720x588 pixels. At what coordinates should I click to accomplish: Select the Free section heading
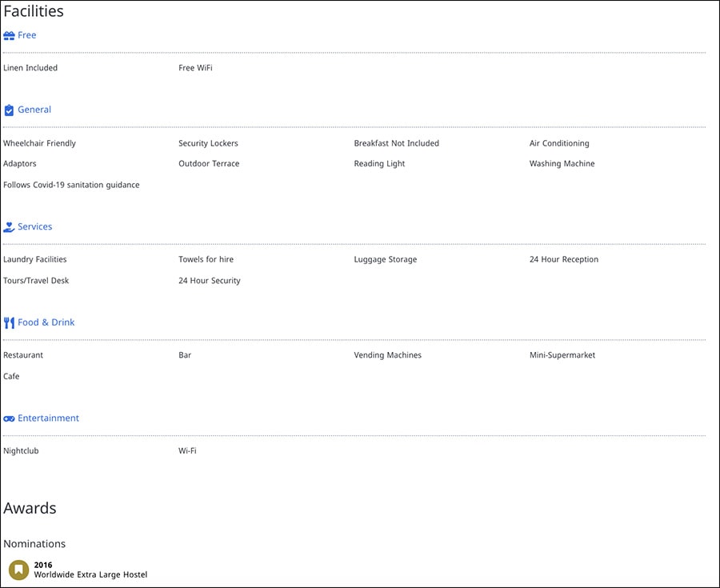[x=26, y=35]
